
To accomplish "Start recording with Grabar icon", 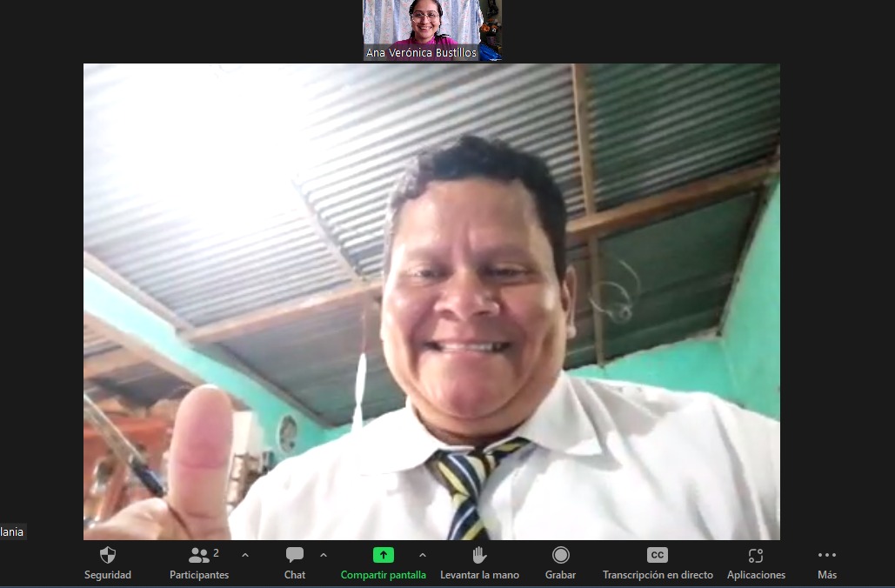I will coord(560,555).
